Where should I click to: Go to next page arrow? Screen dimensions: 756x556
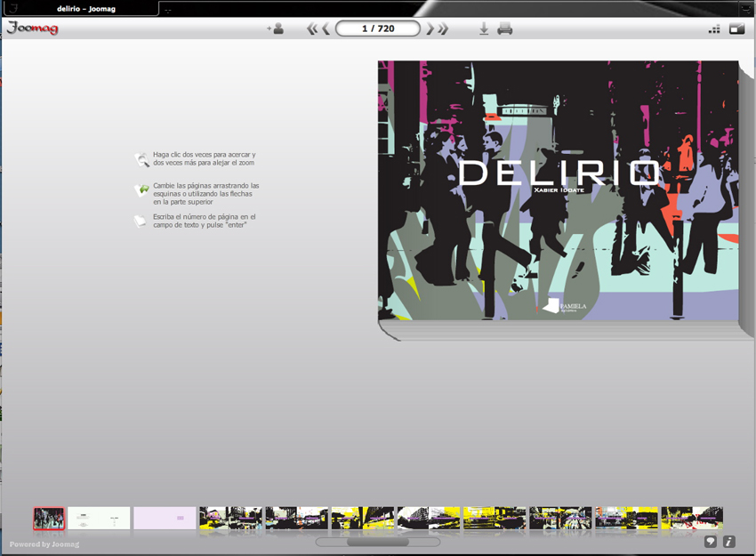tap(430, 29)
